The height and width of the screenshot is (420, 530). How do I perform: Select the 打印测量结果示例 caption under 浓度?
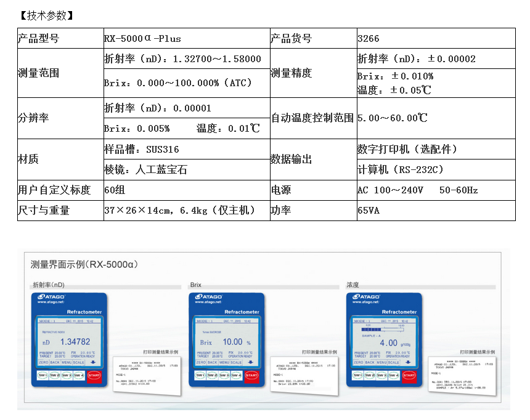(477, 352)
